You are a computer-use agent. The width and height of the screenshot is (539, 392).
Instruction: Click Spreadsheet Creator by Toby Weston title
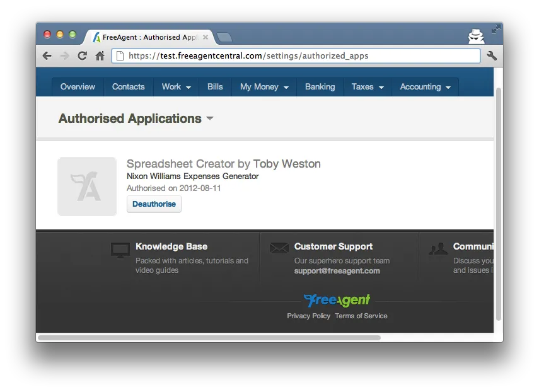point(223,164)
